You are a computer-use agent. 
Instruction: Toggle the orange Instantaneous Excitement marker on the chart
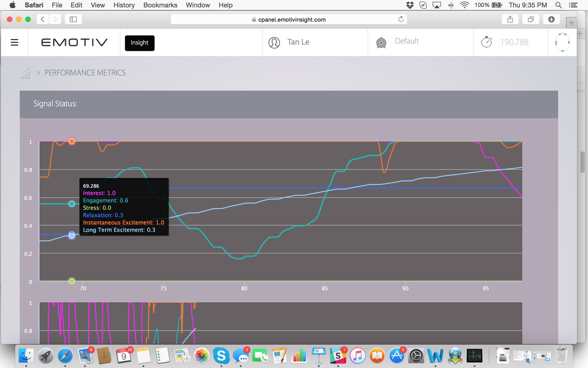pos(71,141)
